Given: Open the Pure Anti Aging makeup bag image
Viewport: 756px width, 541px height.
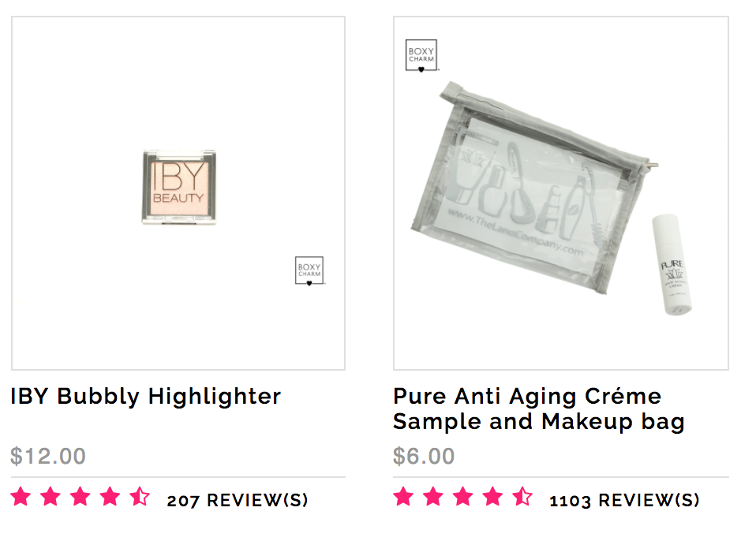Looking at the screenshot, I should [561, 193].
